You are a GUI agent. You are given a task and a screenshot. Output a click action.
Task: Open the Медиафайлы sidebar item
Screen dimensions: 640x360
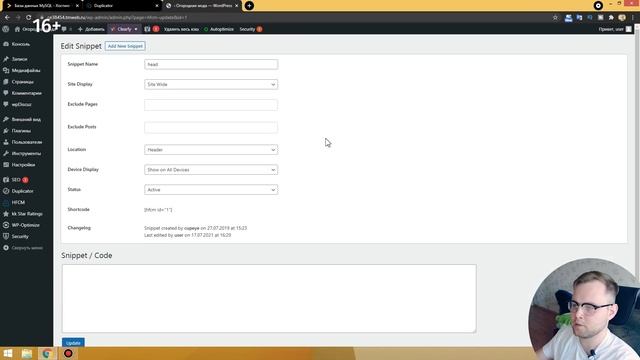(26, 71)
